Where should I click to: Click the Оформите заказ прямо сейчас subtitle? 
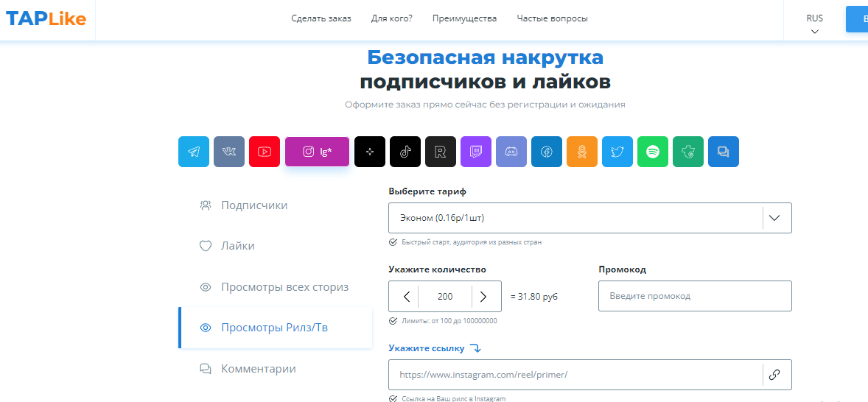485,105
